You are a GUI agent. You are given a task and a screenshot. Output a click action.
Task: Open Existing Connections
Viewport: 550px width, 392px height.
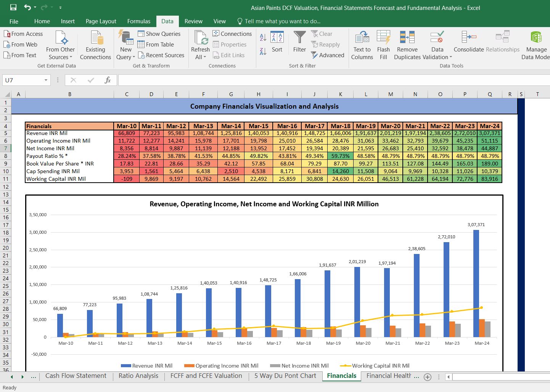[95, 45]
